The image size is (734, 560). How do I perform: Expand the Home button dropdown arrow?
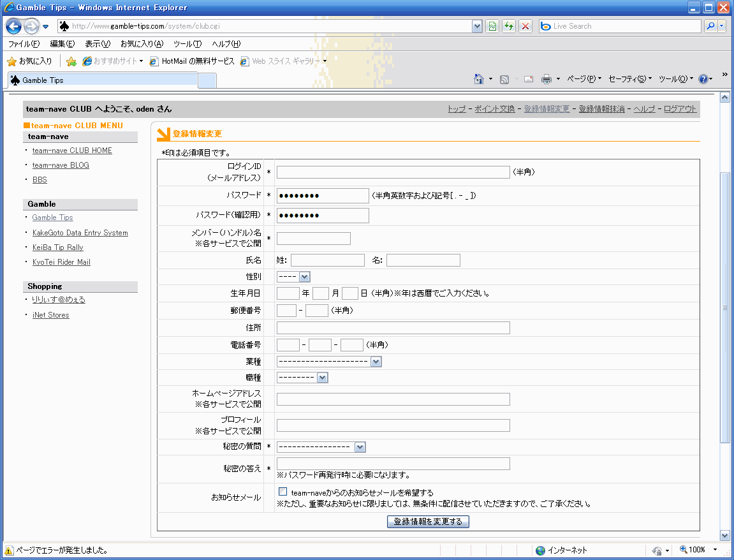coord(490,79)
